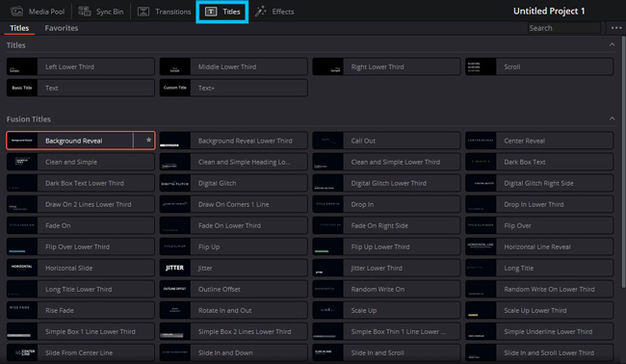This screenshot has width=626, height=364.
Task: Select the Right Lower Third title
Action: tap(386, 66)
